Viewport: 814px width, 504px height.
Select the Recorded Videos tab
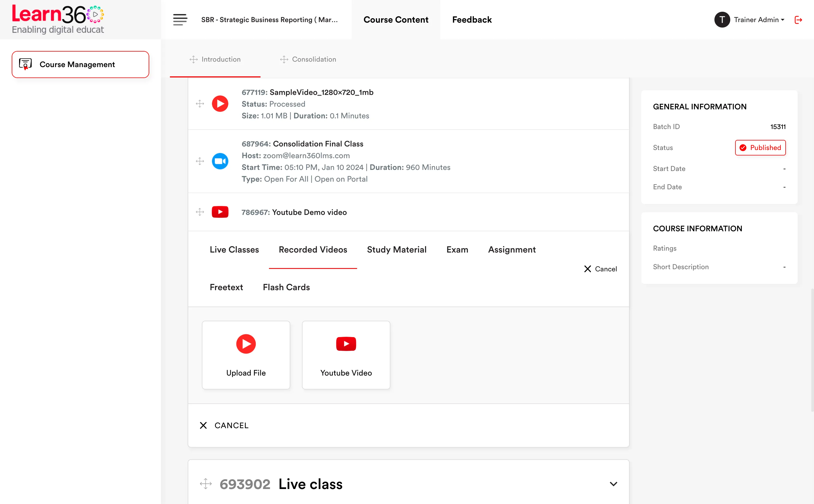pos(313,250)
